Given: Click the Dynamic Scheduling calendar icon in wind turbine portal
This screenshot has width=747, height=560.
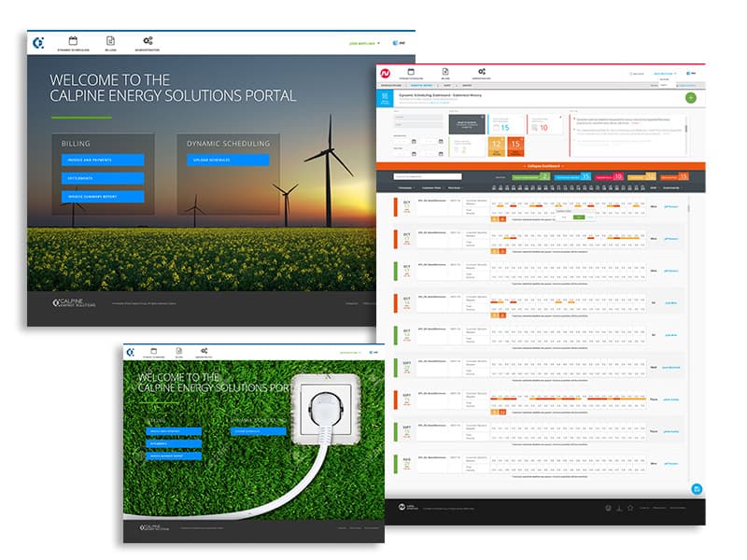Looking at the screenshot, I should (x=71, y=41).
